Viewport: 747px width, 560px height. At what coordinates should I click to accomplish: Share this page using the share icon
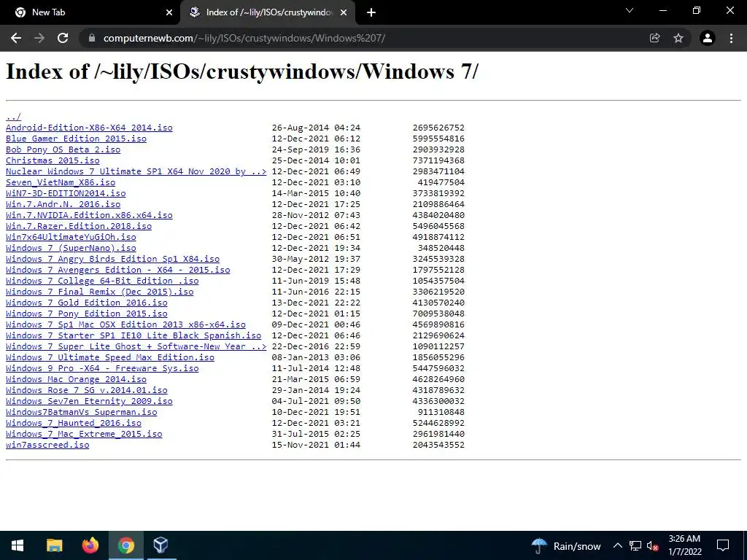(655, 38)
